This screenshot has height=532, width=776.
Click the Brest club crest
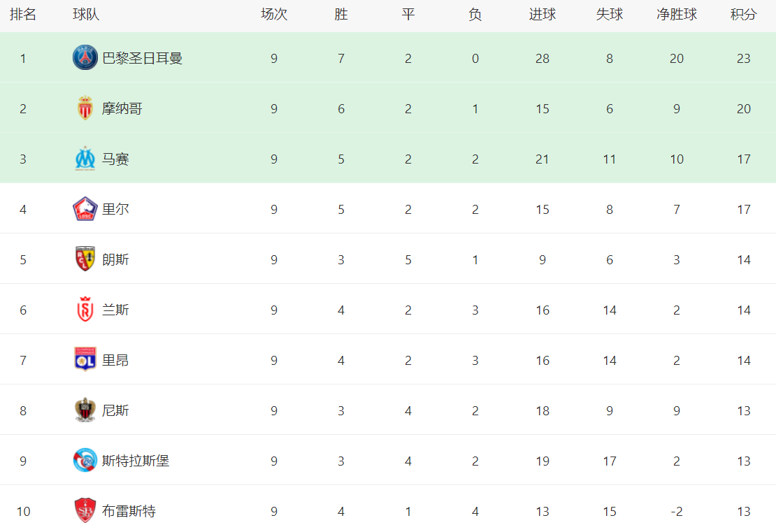coord(85,511)
